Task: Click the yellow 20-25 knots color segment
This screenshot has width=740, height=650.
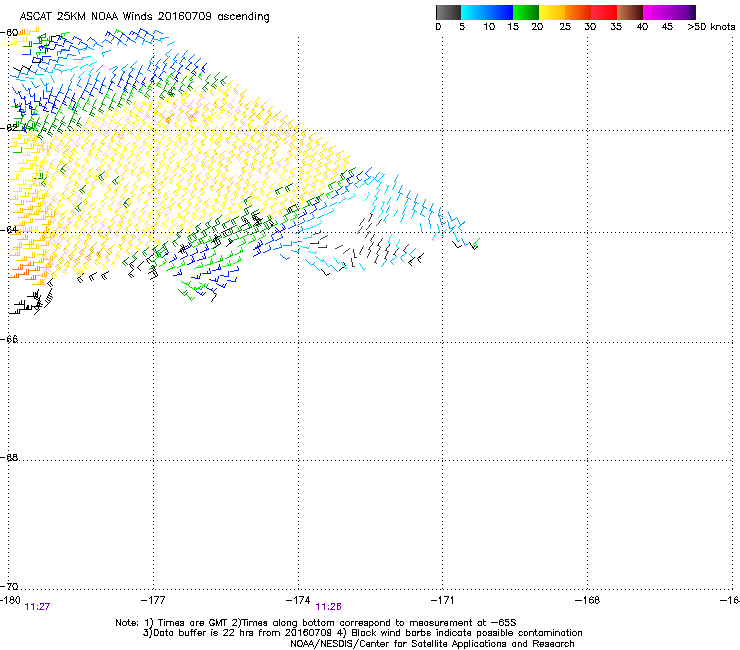Action: pos(552,12)
